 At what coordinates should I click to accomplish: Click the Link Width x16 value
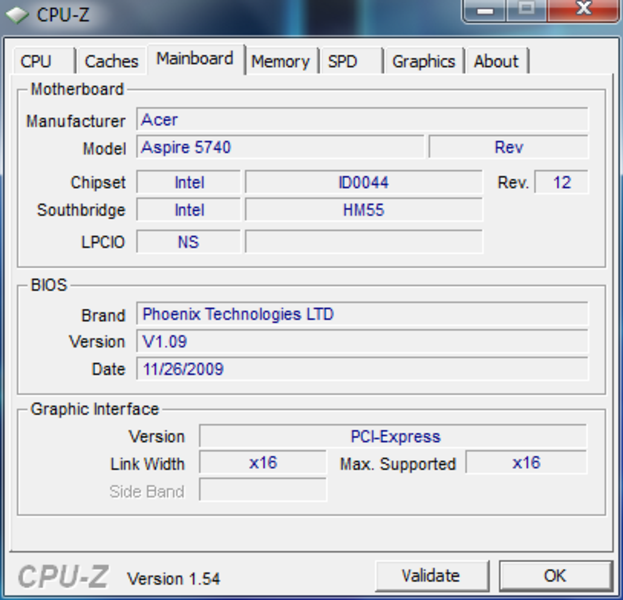[x=263, y=463]
